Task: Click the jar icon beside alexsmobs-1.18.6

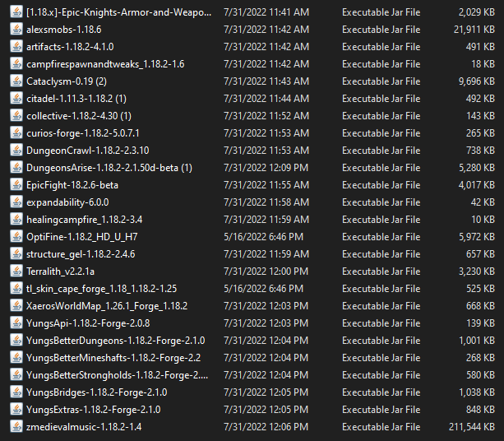Action: pyautogui.click(x=16, y=30)
